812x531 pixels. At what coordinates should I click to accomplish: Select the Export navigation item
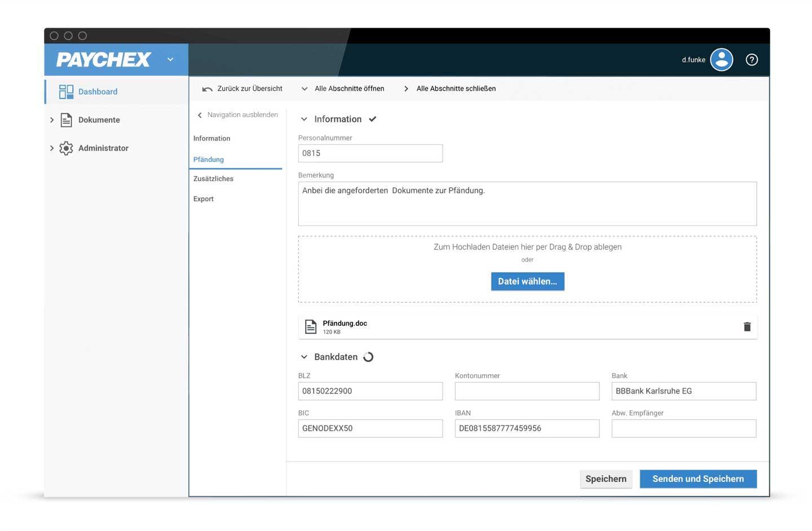pos(204,199)
